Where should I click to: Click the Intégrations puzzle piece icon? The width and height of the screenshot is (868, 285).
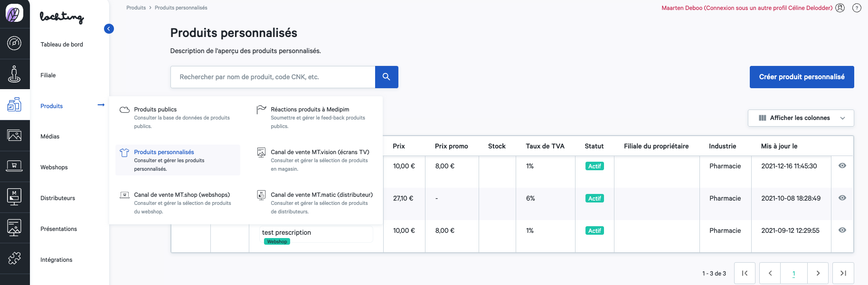(14, 258)
